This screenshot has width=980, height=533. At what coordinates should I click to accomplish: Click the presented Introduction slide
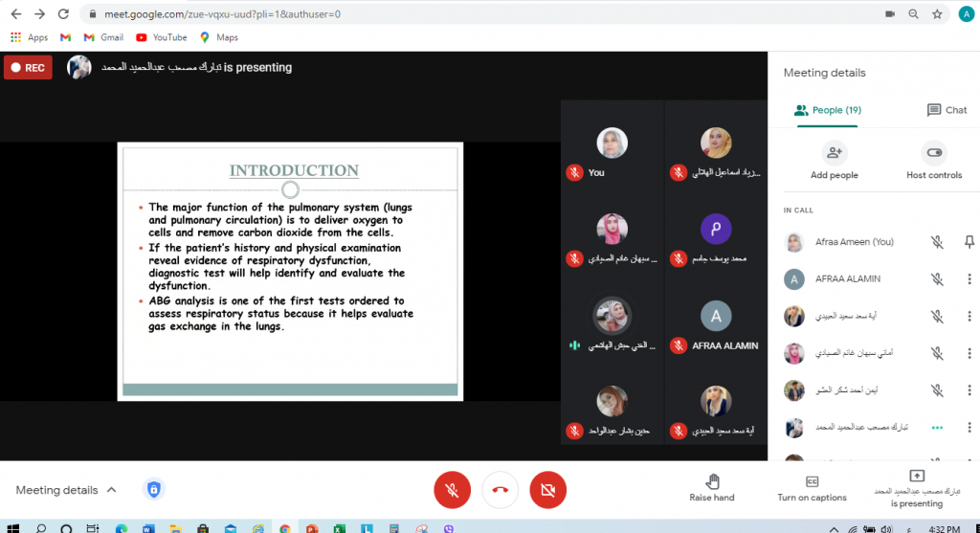[290, 271]
